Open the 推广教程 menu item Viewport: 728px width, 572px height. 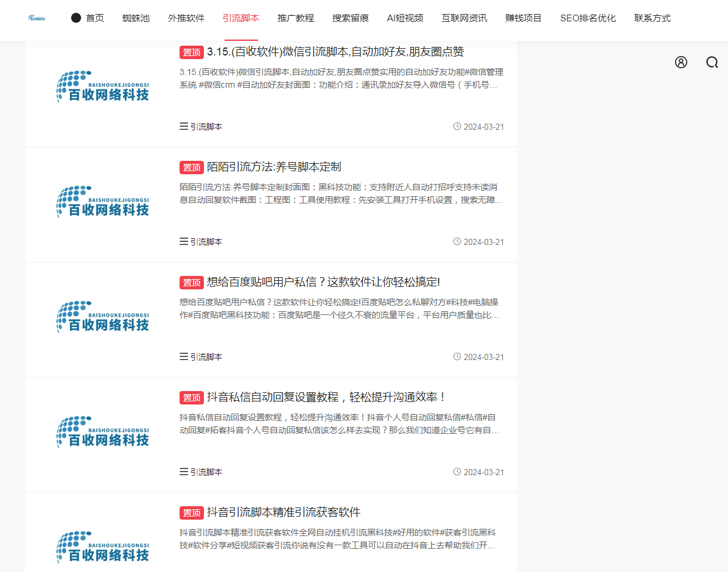click(296, 18)
